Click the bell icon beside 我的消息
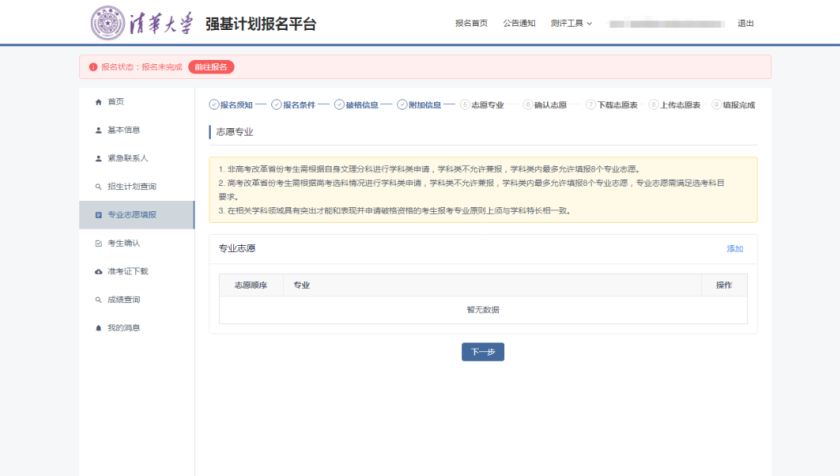Screen dimensions: 840x476 [99, 328]
